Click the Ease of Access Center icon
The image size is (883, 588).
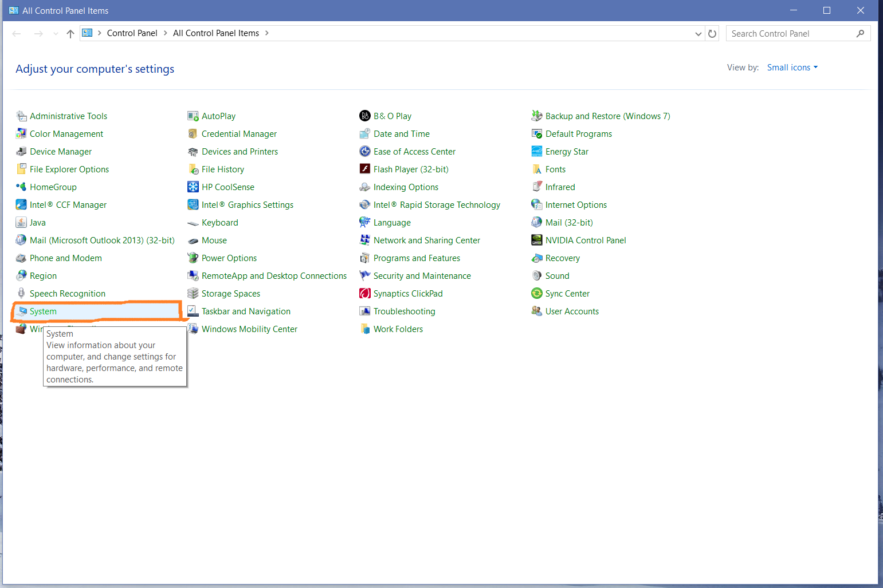click(x=365, y=152)
